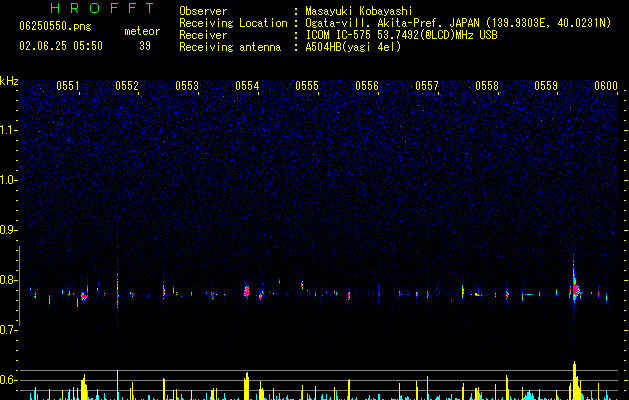Click the meteor count value 39
This screenshot has height=400, width=629.
point(145,46)
